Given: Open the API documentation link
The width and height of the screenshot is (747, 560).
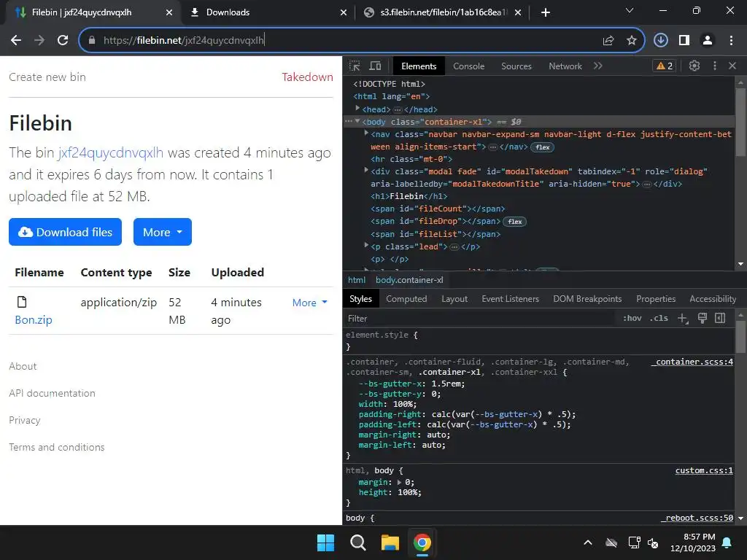Looking at the screenshot, I should (x=52, y=393).
